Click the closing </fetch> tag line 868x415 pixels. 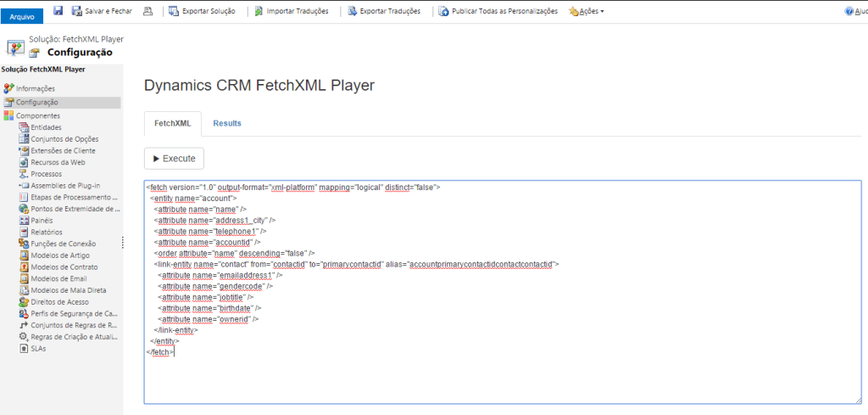click(160, 352)
